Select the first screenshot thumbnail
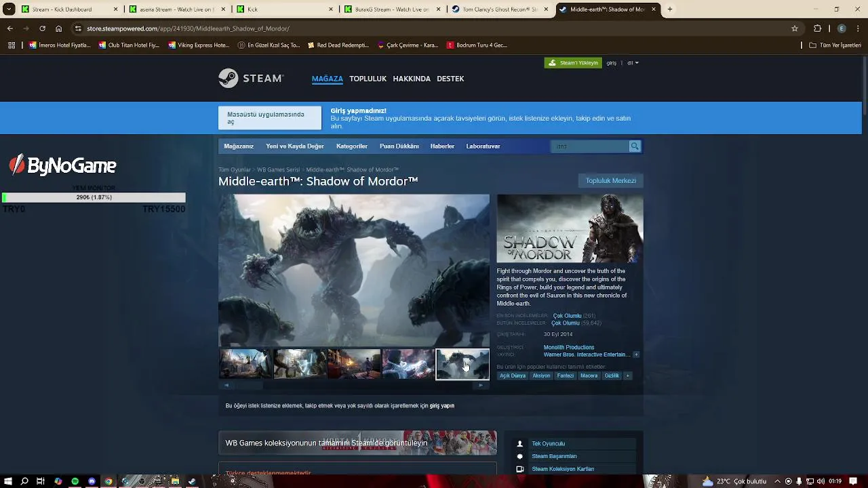The image size is (868, 488). click(245, 365)
